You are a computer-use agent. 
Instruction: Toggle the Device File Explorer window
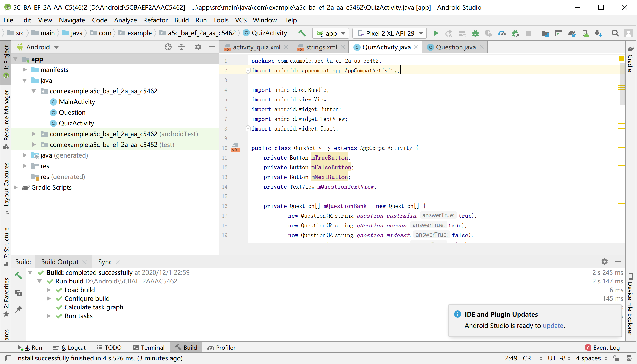(x=630, y=304)
